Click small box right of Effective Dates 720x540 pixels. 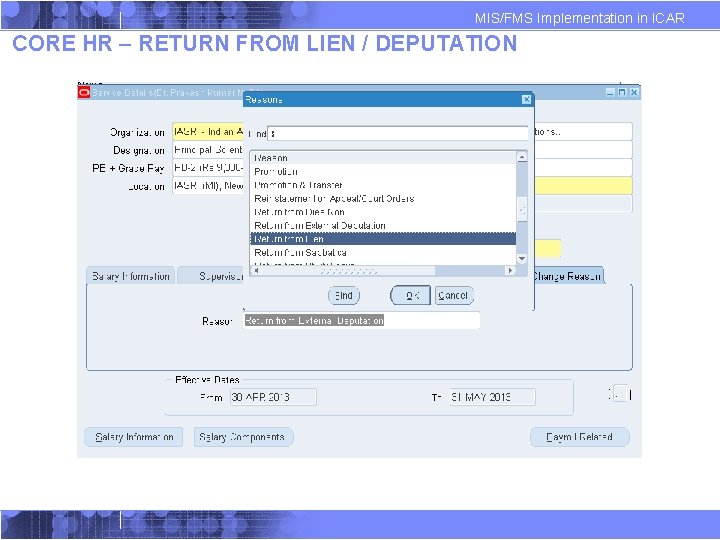[620, 394]
